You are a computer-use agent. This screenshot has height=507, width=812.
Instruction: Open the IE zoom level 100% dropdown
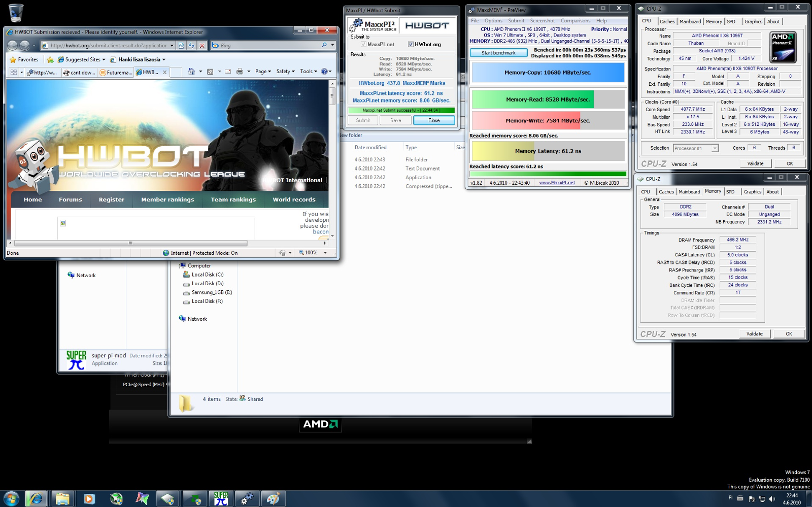point(325,253)
